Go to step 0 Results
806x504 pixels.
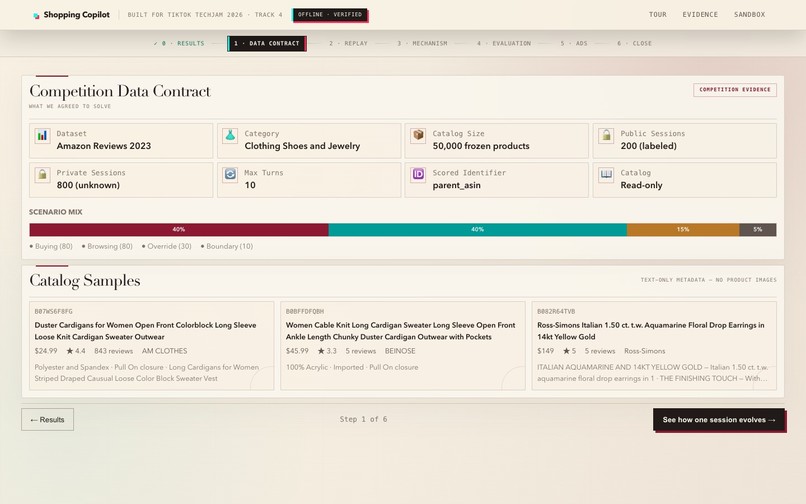pyautogui.click(x=179, y=44)
